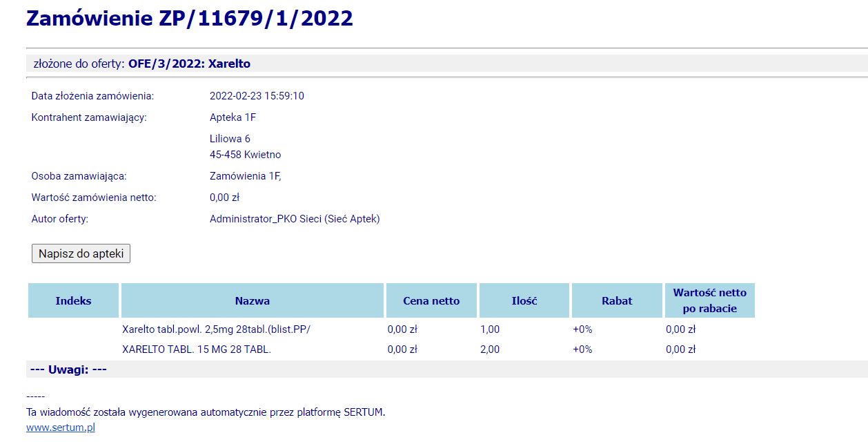Viewport: 868px width, 442px height.
Task: Click quantity 2,00 in second row
Action: pos(490,349)
